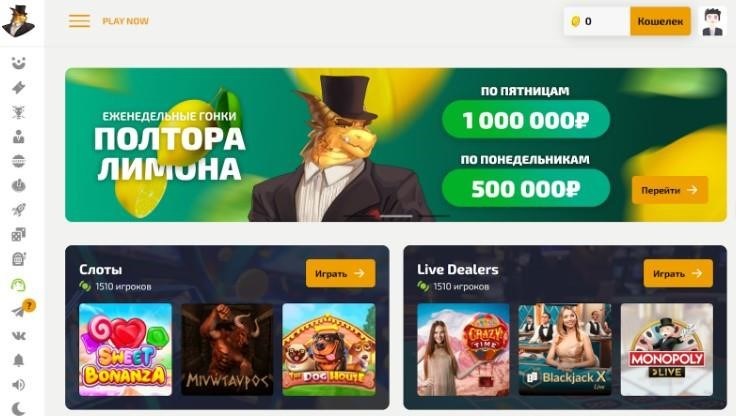Select the dice games sidebar icon
This screenshot has width=736, height=416.
18,234
